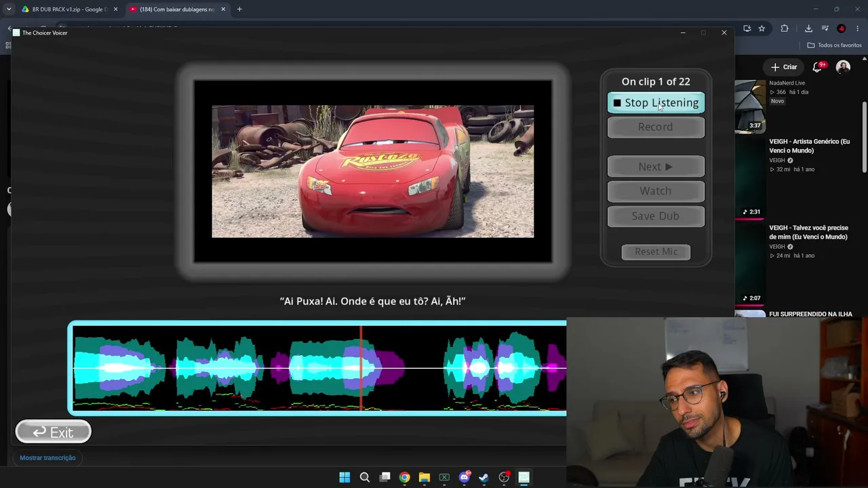Screen dimensions: 868x488
Task: Open Discord from the taskbar
Action: 465,478
